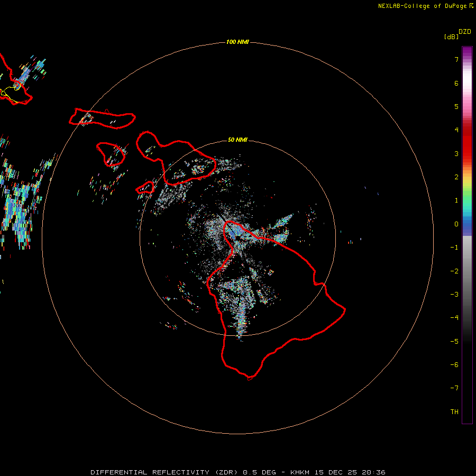Image resolution: width=476 pixels, height=476 pixels.
Task: Click the DZD product label above scale
Action: (x=465, y=32)
